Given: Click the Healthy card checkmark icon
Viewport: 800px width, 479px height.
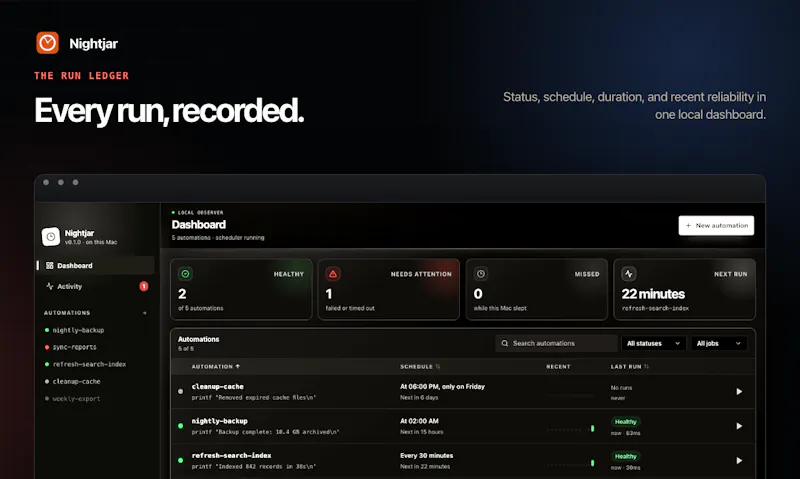Looking at the screenshot, I should tap(185, 274).
